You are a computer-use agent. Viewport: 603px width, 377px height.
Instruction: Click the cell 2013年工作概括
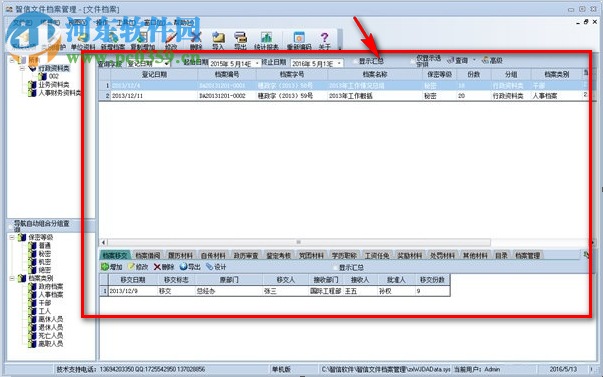[375, 96]
